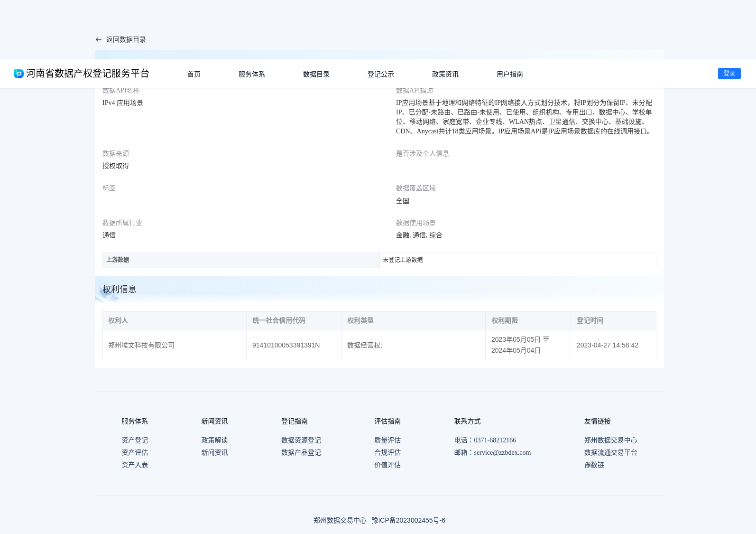Open 合规评估 footer link
Viewport: 756px width, 534px height.
(x=387, y=453)
